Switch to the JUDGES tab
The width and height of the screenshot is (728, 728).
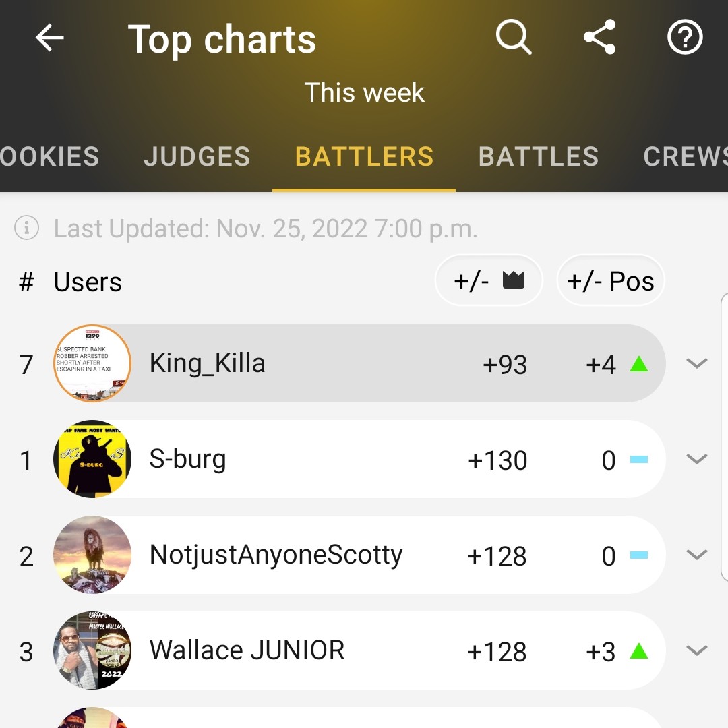tap(198, 156)
